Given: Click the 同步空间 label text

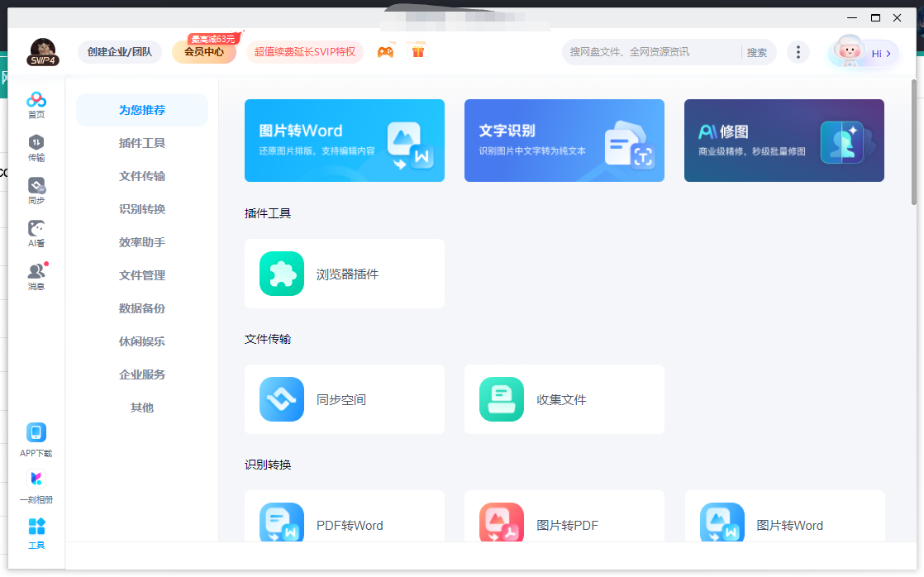Looking at the screenshot, I should tap(341, 399).
